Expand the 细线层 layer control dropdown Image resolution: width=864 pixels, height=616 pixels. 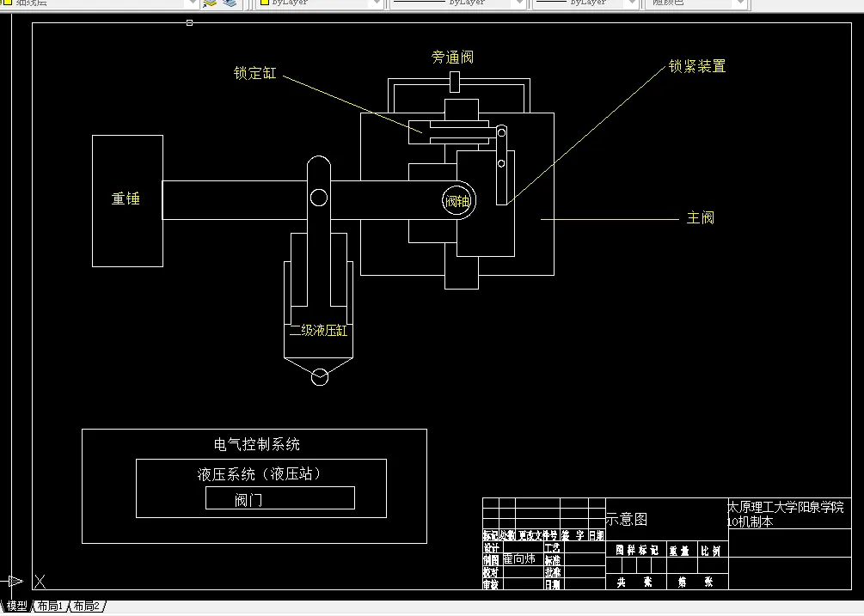click(x=193, y=3)
